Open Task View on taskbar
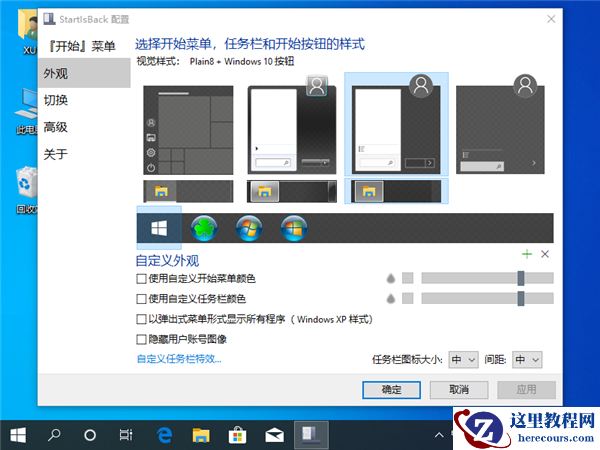Image resolution: width=600 pixels, height=450 pixels. point(126,435)
